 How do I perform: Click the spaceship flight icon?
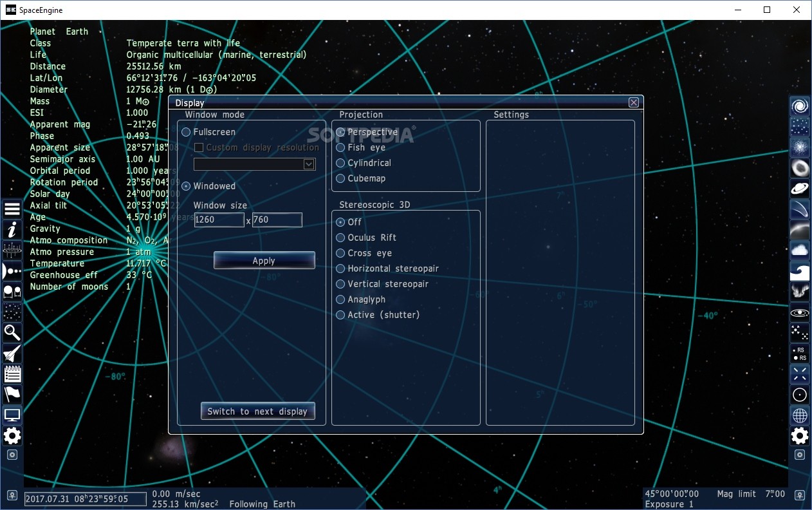(12, 354)
